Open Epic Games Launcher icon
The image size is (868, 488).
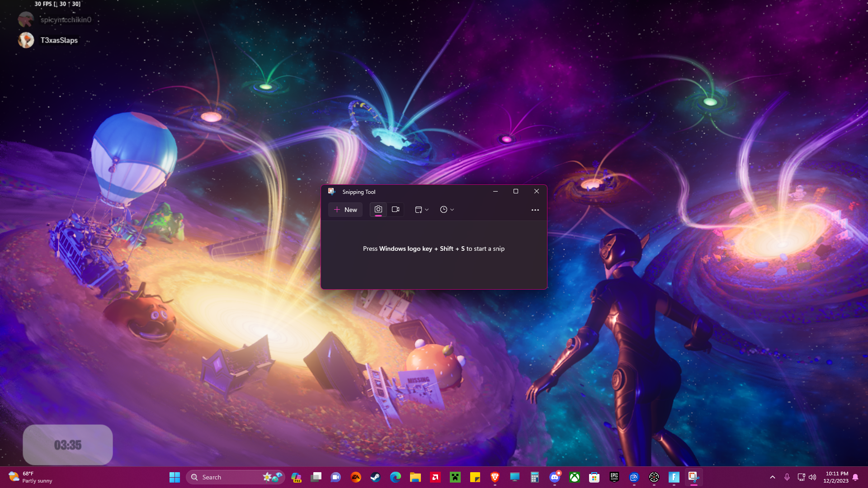(x=614, y=477)
